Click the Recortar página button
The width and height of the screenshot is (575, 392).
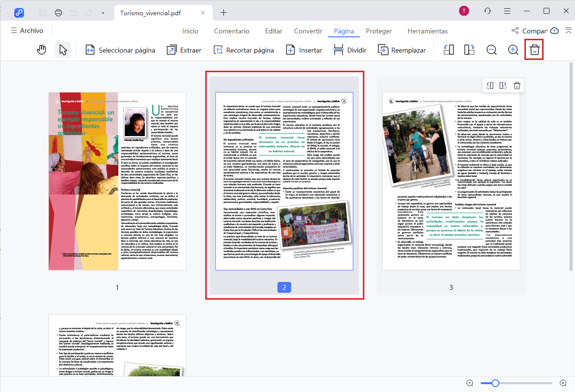[x=244, y=50]
